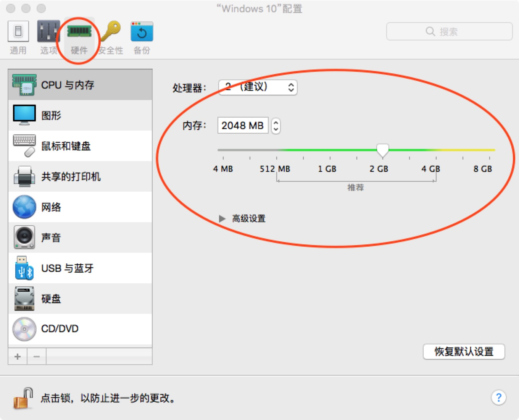The width and height of the screenshot is (519, 420).
Task: Open the 安全性 (Security) key icon tab
Action: pos(111,37)
